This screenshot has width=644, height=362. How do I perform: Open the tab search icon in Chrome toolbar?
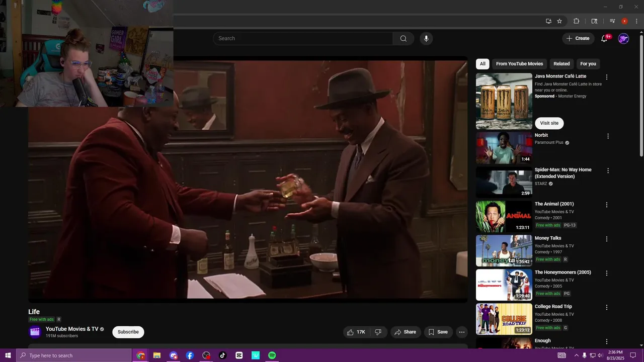click(x=594, y=21)
